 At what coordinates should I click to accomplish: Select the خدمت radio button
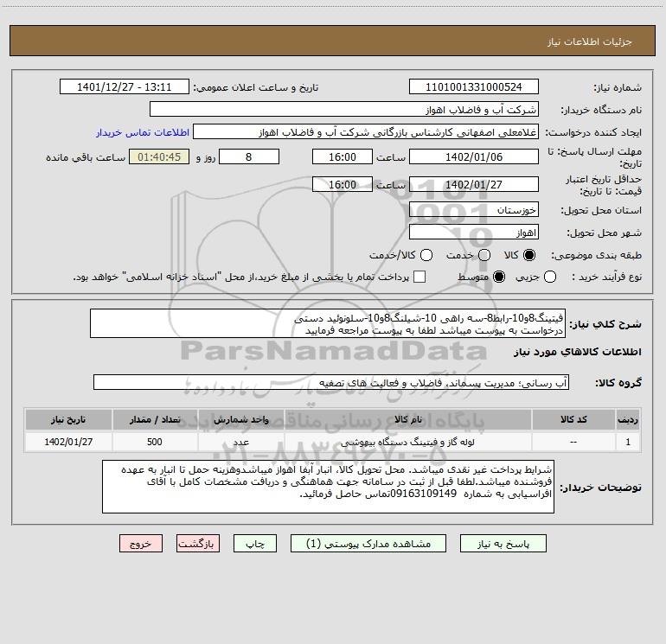click(484, 255)
